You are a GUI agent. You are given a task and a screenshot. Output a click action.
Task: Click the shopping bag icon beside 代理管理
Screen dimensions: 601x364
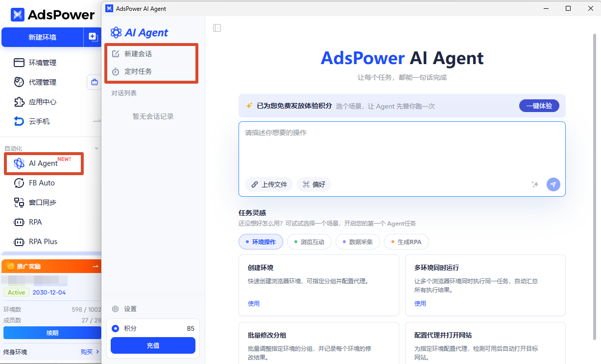tap(94, 82)
